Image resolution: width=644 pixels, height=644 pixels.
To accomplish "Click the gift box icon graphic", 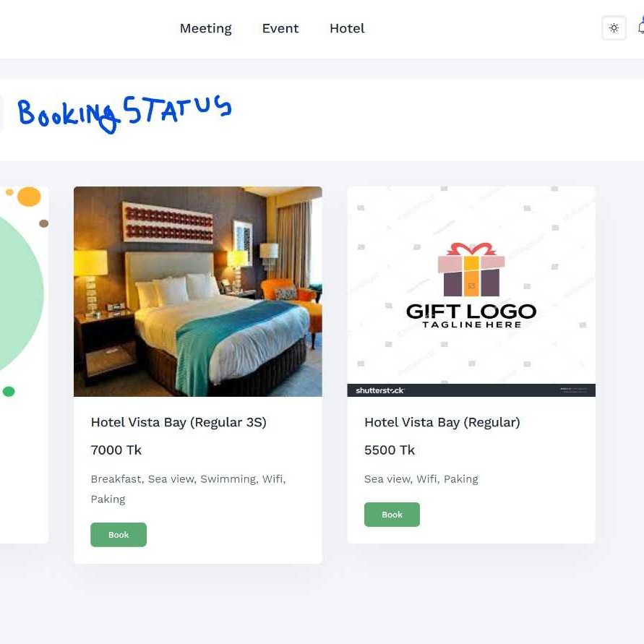I will [x=471, y=270].
